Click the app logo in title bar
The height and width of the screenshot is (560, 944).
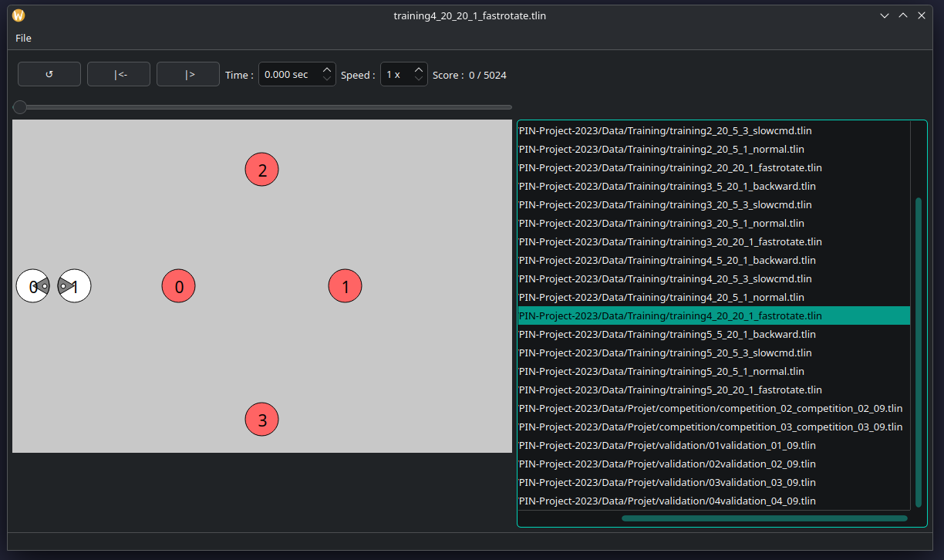pos(19,15)
